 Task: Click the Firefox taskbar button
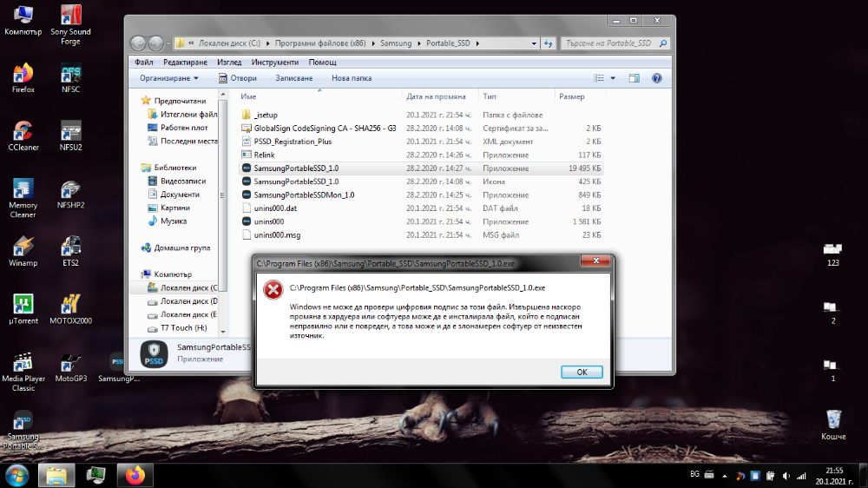click(135, 475)
